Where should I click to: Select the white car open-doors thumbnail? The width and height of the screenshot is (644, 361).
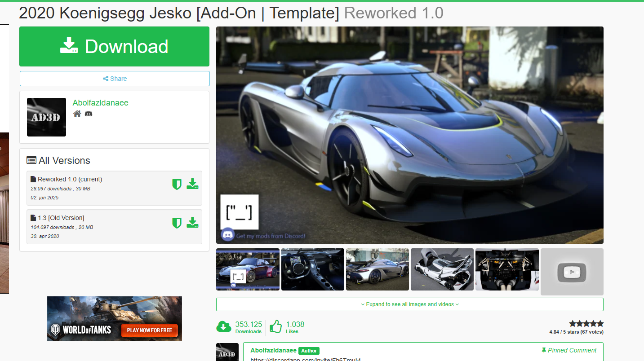[442, 269]
